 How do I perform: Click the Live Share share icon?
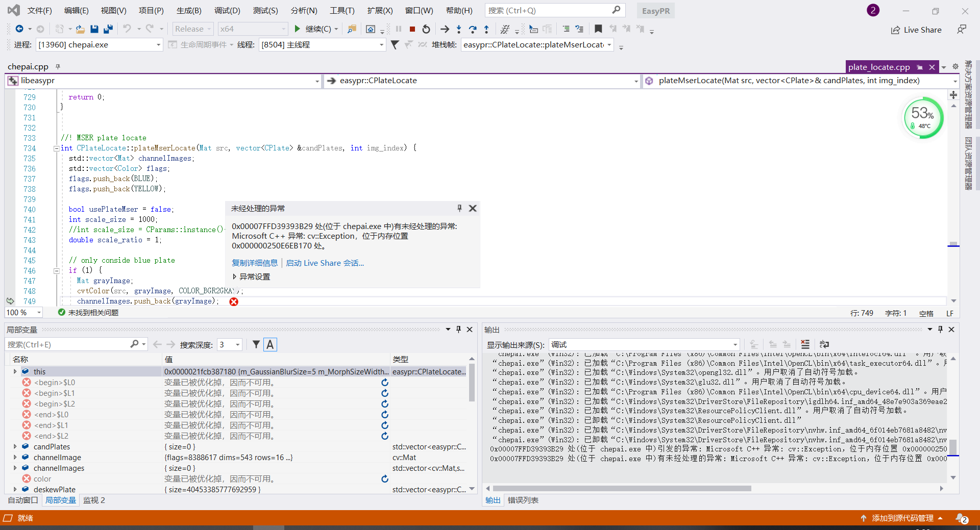[x=895, y=30]
